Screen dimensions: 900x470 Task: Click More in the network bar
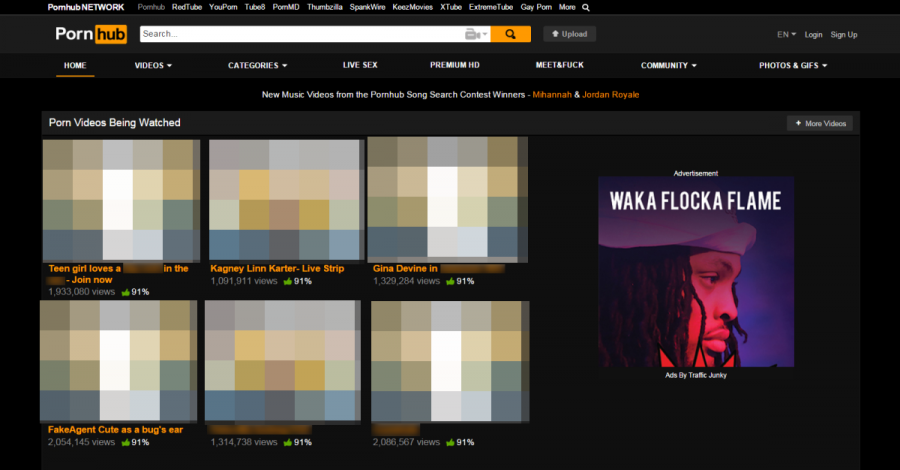pos(567,7)
